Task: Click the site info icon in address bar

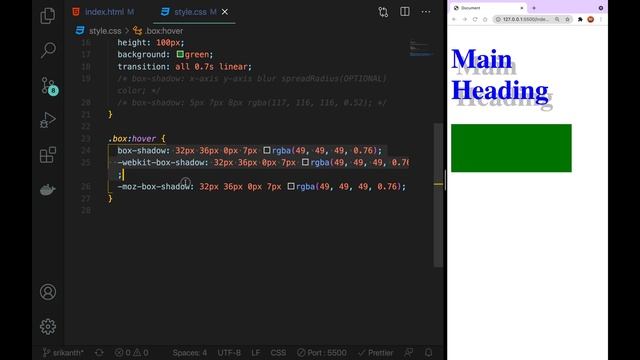Action: pyautogui.click(x=498, y=19)
